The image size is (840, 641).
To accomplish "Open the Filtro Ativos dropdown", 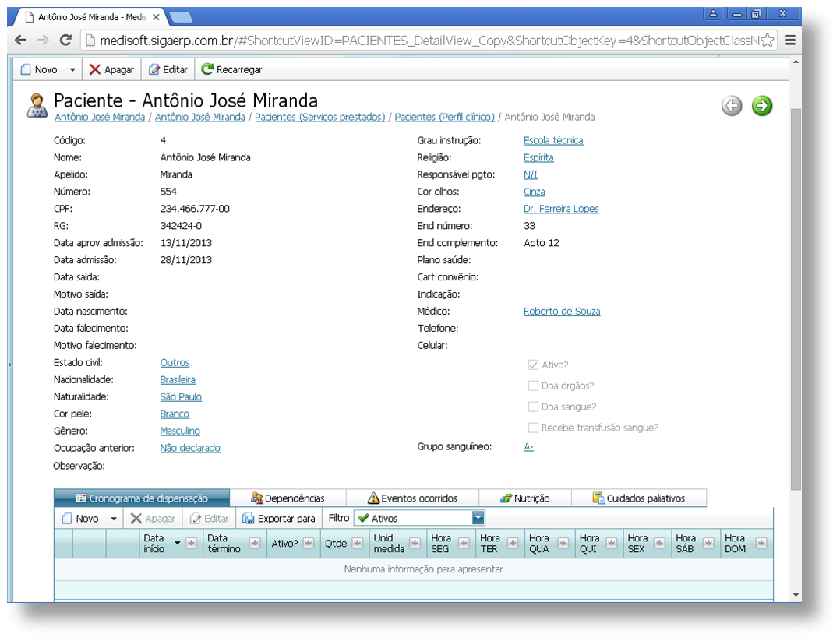I will [x=478, y=518].
